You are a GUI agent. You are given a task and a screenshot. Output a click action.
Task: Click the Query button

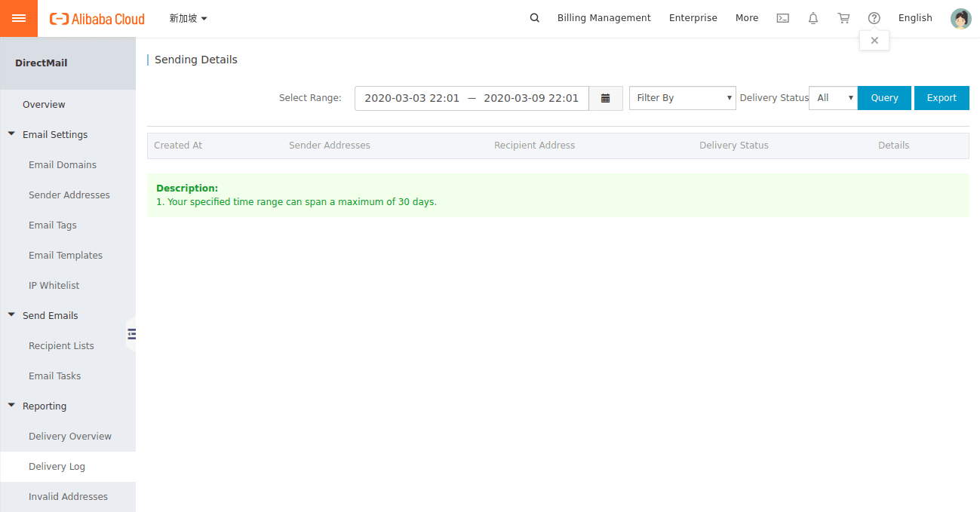[x=884, y=98]
